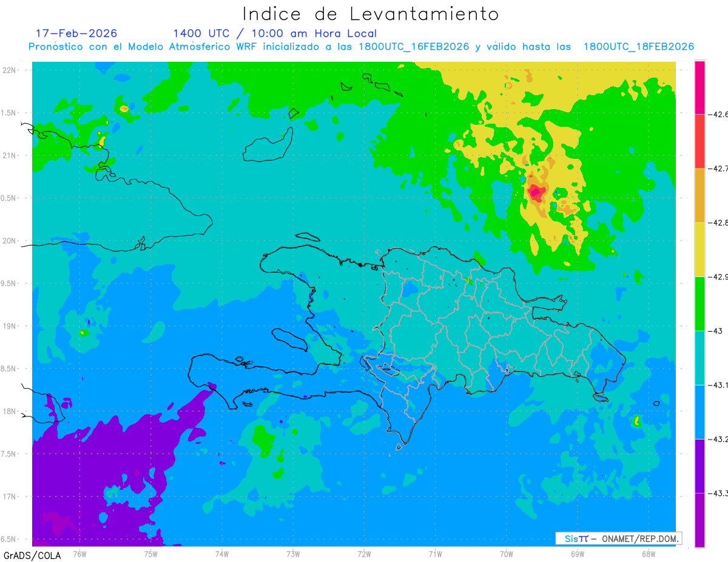The width and height of the screenshot is (728, 562).
Task: Click the '-43.2' colorbar value
Action: point(718,439)
